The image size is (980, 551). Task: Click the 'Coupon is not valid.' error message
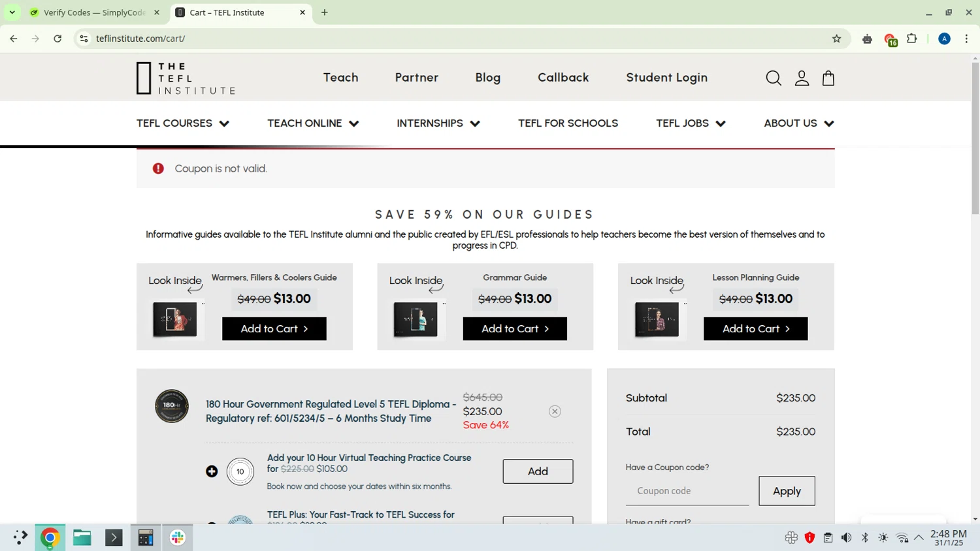coord(221,168)
